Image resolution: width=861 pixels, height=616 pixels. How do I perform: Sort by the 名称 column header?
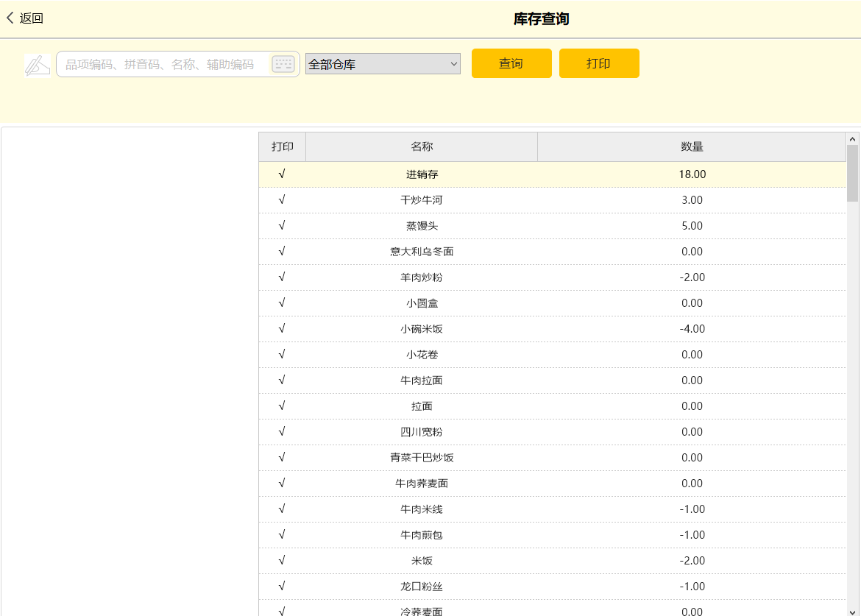pyautogui.click(x=422, y=146)
